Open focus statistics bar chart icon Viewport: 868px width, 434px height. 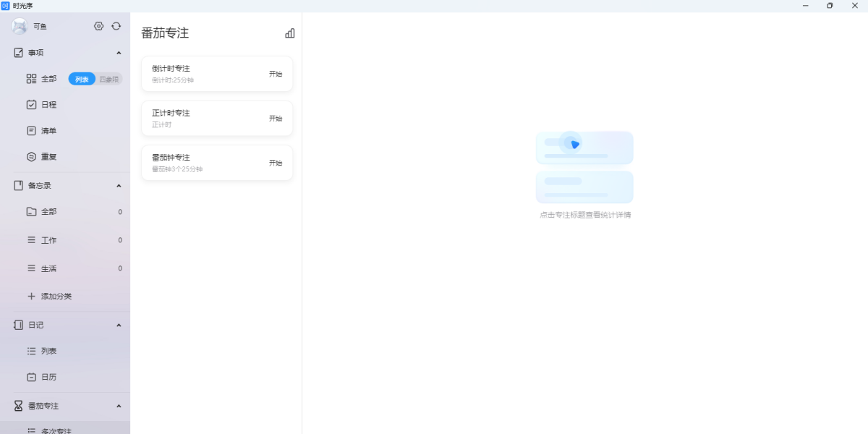coord(290,33)
